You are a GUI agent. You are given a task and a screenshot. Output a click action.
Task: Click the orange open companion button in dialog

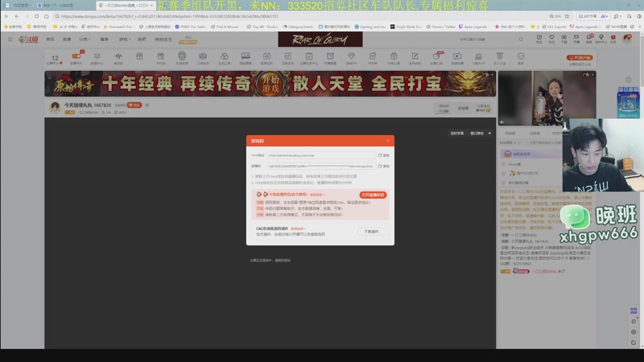(x=373, y=195)
